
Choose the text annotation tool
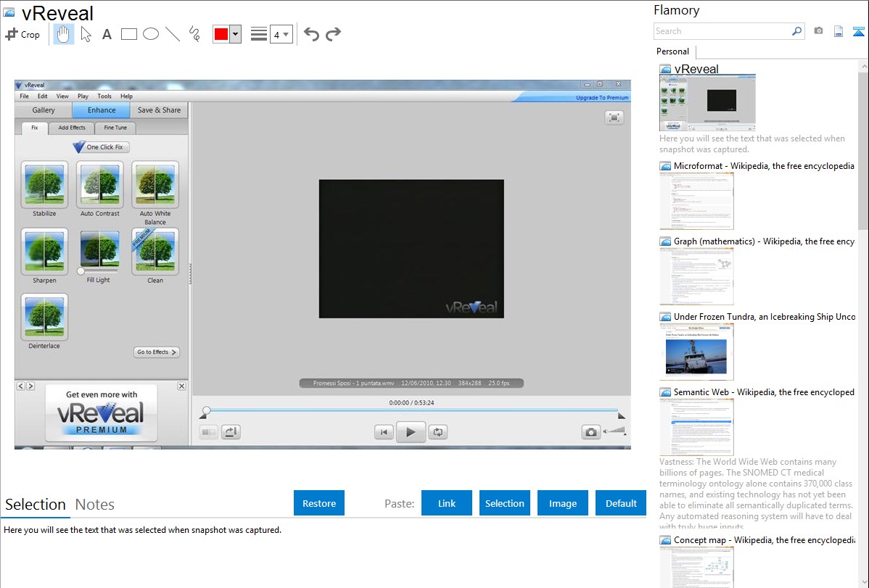point(107,34)
